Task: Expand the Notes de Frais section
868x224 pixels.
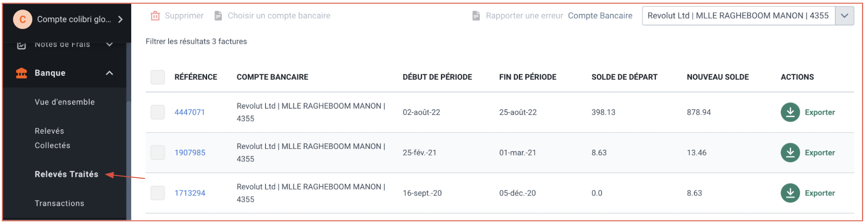Action: tap(109, 44)
